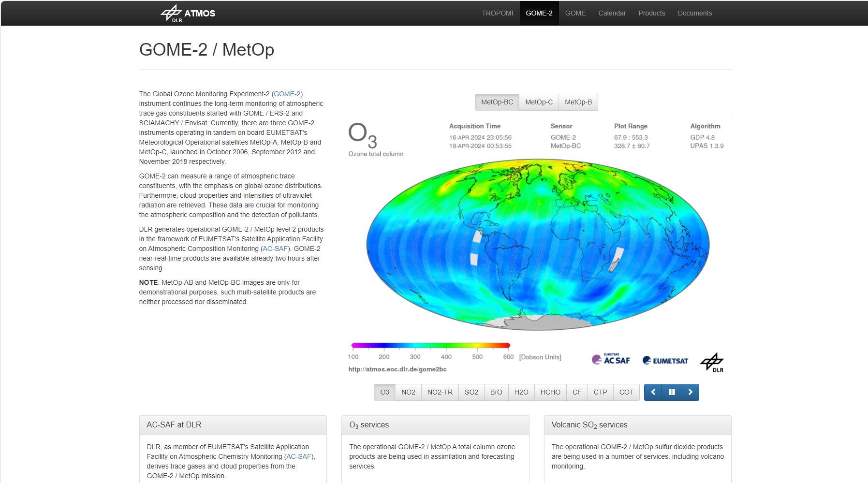
Task: Open the Products navigation item
Action: (651, 13)
